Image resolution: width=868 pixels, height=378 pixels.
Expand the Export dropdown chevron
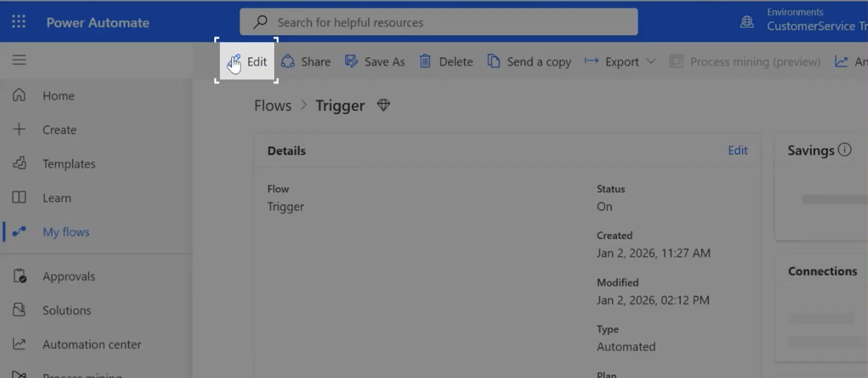[651, 61]
